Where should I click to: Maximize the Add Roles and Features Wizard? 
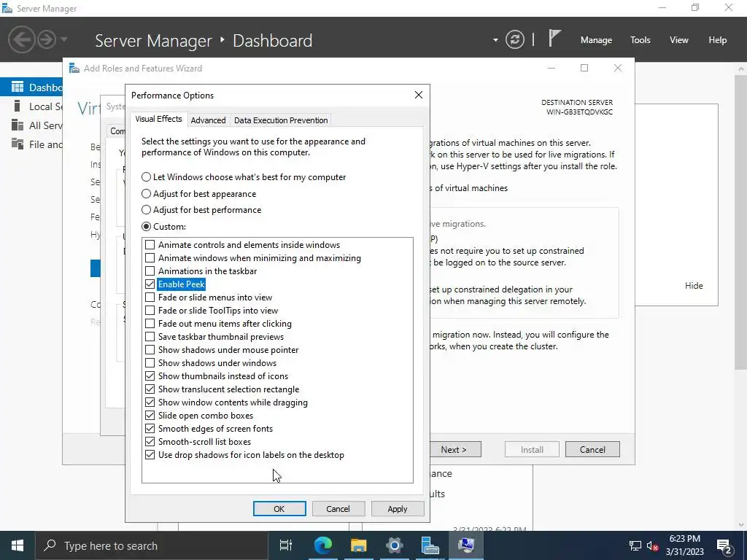click(x=584, y=68)
